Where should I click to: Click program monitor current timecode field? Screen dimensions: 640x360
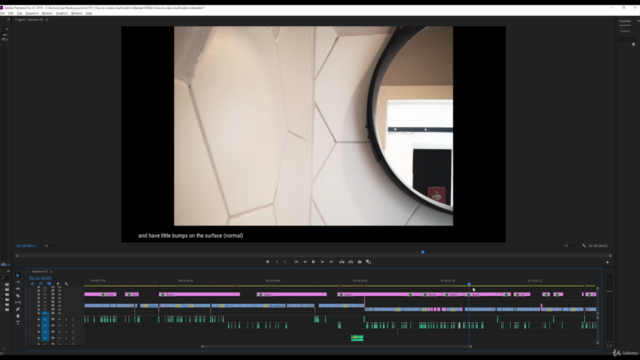[x=27, y=246]
